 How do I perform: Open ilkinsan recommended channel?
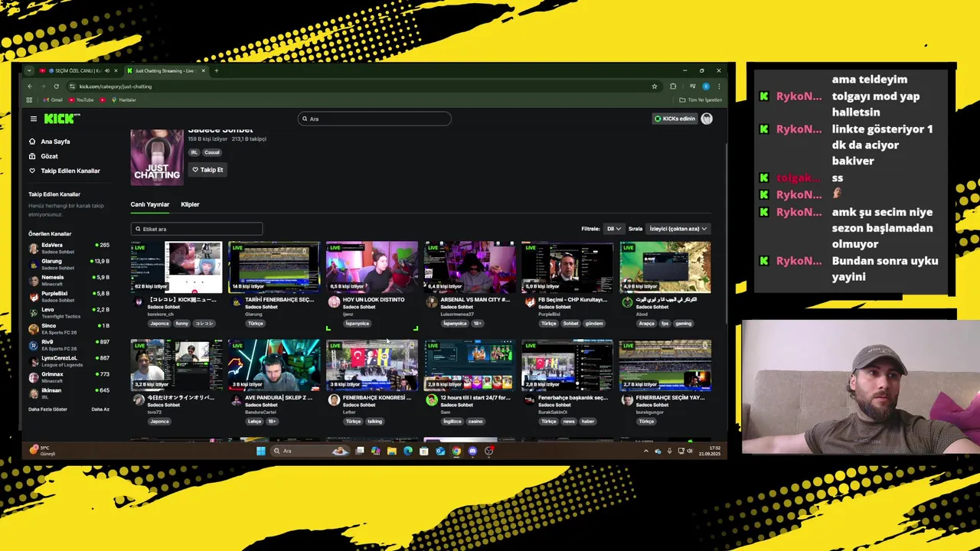(69, 393)
